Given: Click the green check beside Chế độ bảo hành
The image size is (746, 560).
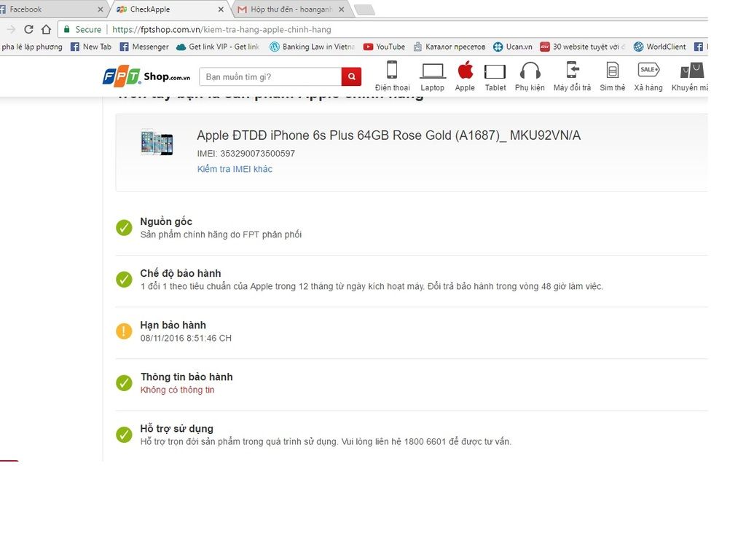Looking at the screenshot, I should (124, 280).
